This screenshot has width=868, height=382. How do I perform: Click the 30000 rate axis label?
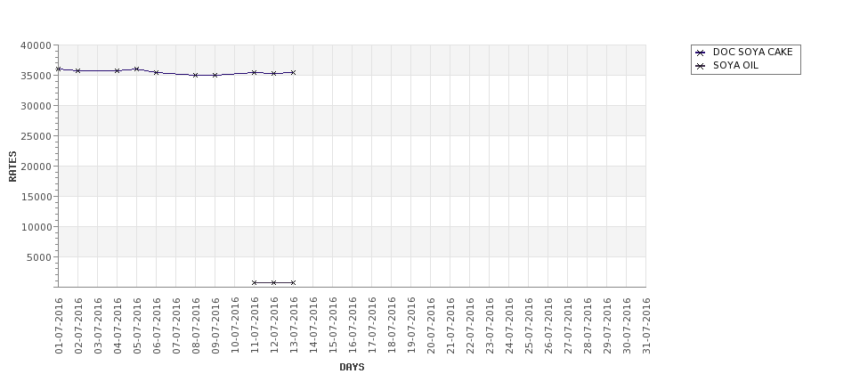coord(36,106)
